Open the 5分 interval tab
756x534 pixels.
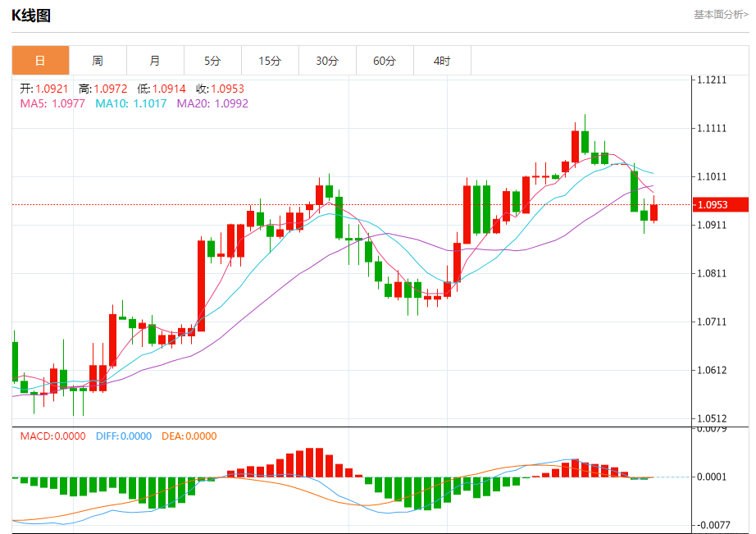pos(212,61)
